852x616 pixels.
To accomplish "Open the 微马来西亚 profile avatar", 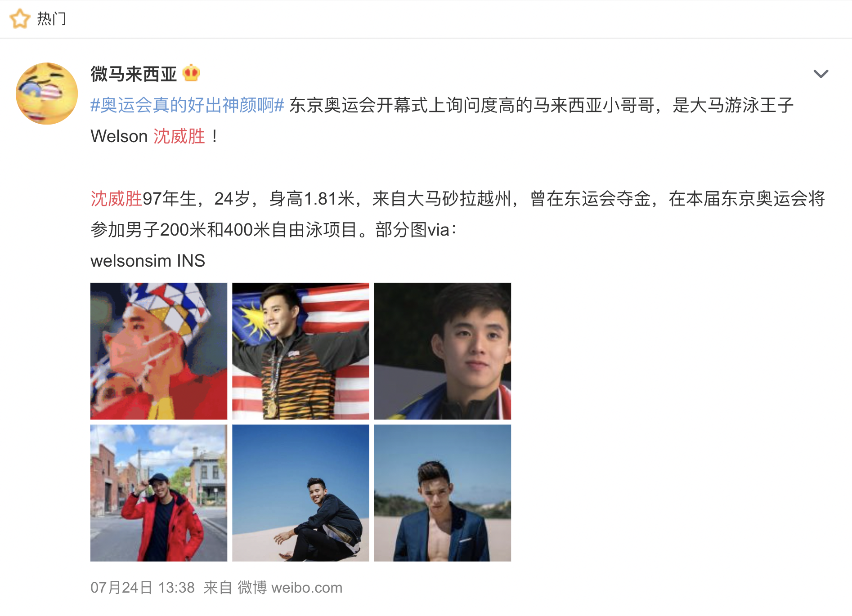I will [x=47, y=94].
